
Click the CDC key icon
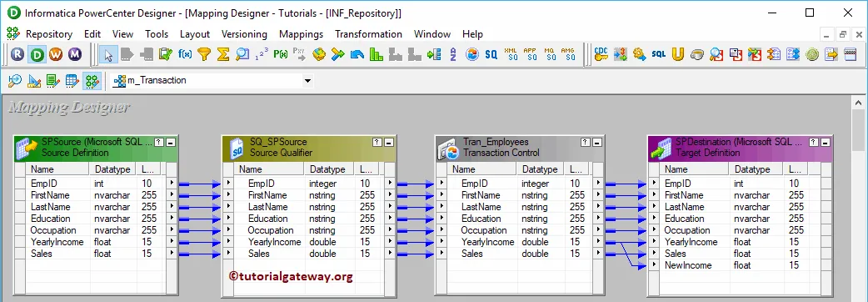pos(601,54)
